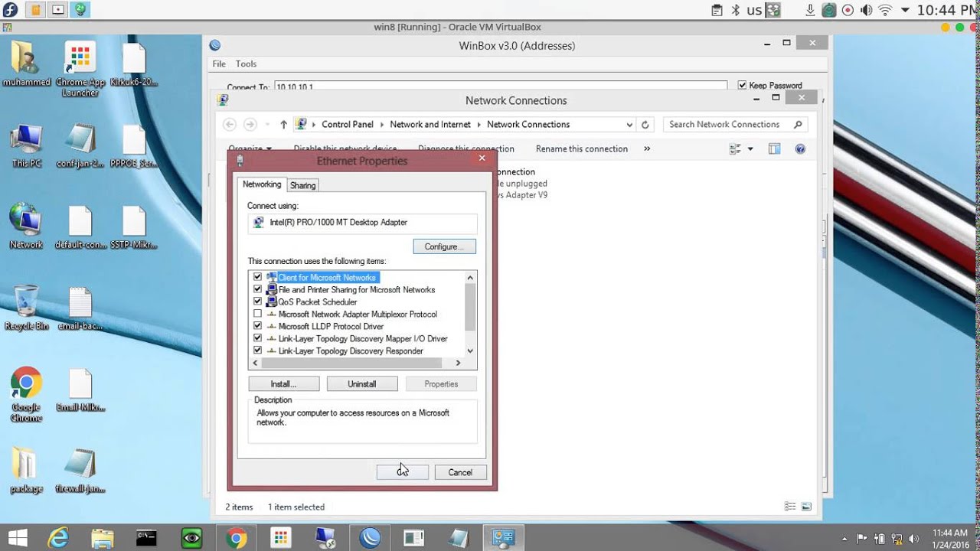Expand the Network and Internet breadcrumb arrow
This screenshot has height=551, width=980.
click(479, 124)
